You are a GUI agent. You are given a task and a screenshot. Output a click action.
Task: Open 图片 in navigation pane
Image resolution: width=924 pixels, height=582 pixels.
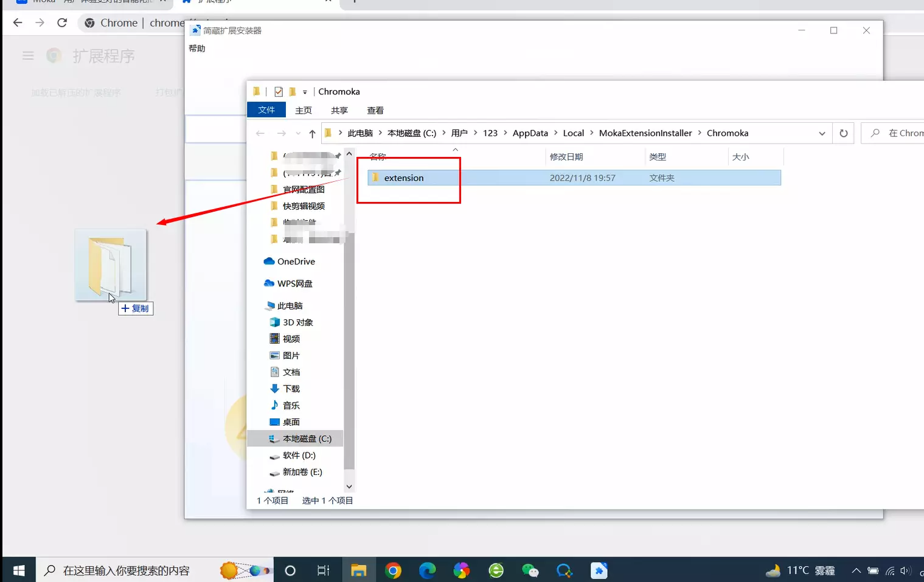point(291,356)
